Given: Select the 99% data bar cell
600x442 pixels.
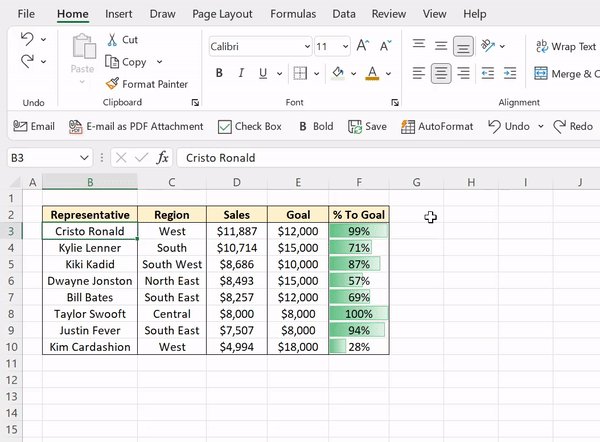Looking at the screenshot, I should pos(359,231).
